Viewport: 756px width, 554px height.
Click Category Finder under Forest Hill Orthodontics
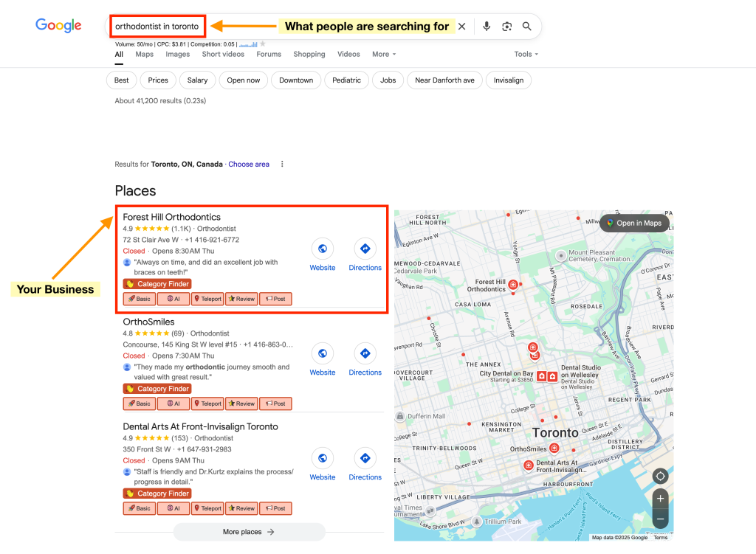[157, 284]
